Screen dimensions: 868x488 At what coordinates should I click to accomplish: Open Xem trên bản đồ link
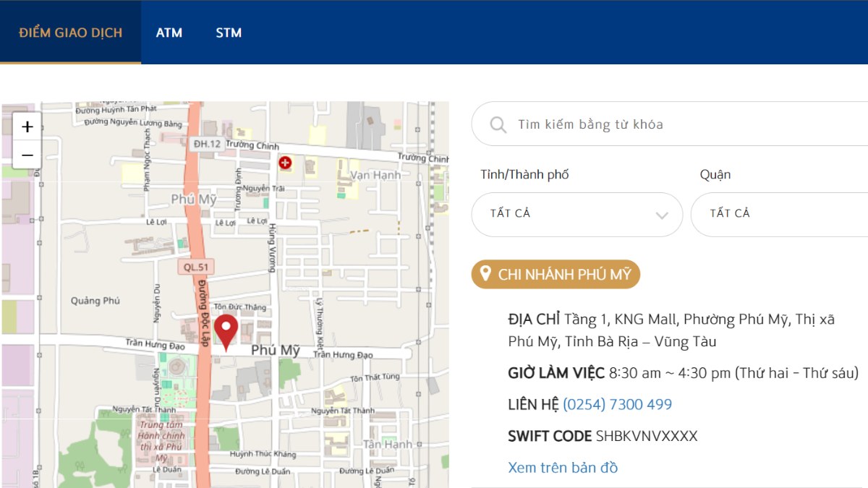coord(563,468)
